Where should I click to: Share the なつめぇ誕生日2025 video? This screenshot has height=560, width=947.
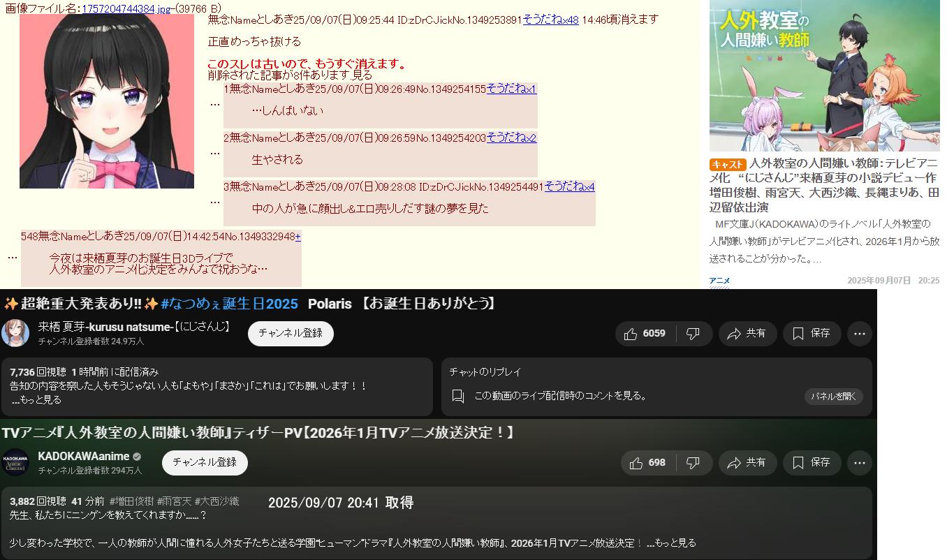[747, 334]
